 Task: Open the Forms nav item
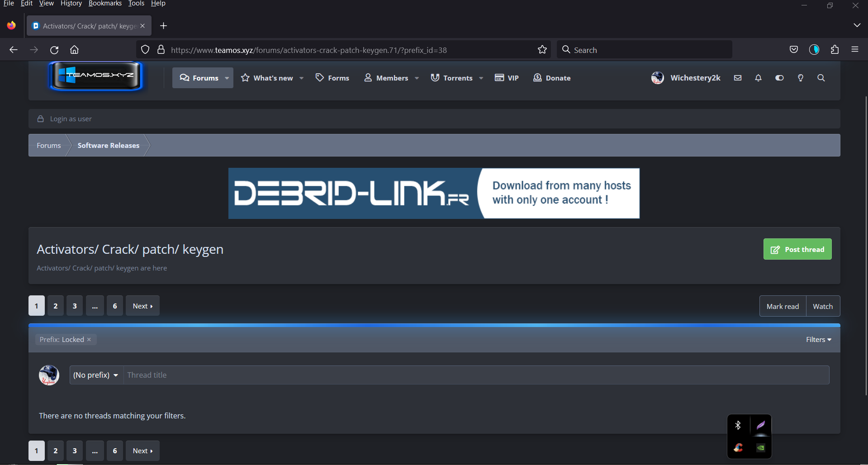332,78
